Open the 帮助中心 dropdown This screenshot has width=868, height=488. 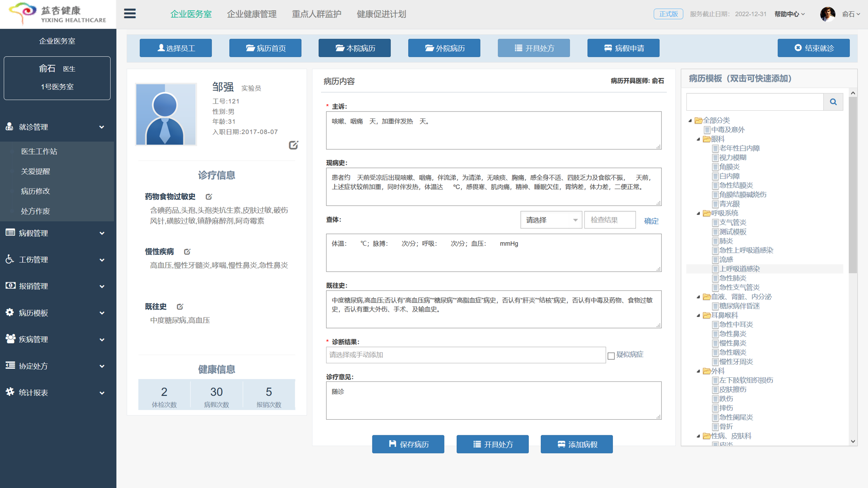point(789,14)
